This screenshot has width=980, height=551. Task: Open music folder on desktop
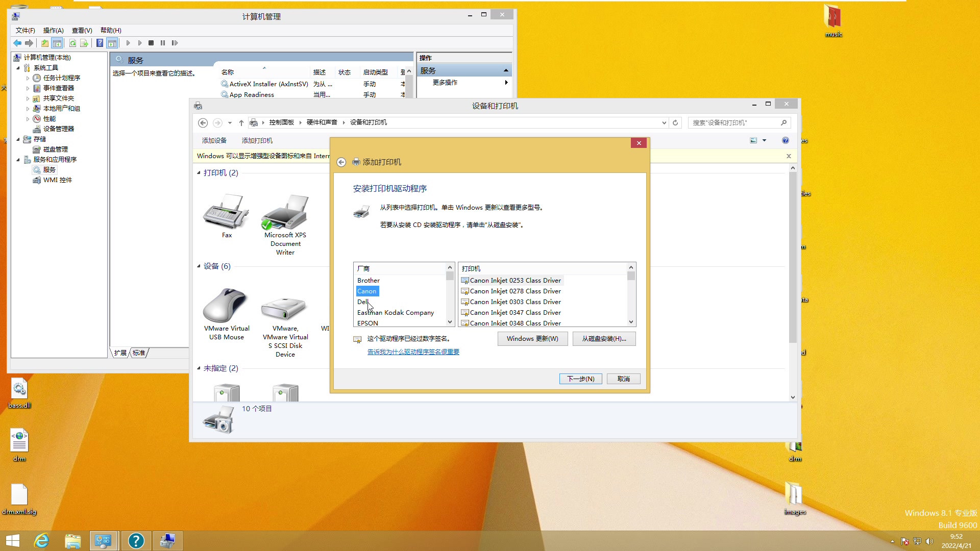[x=833, y=21]
